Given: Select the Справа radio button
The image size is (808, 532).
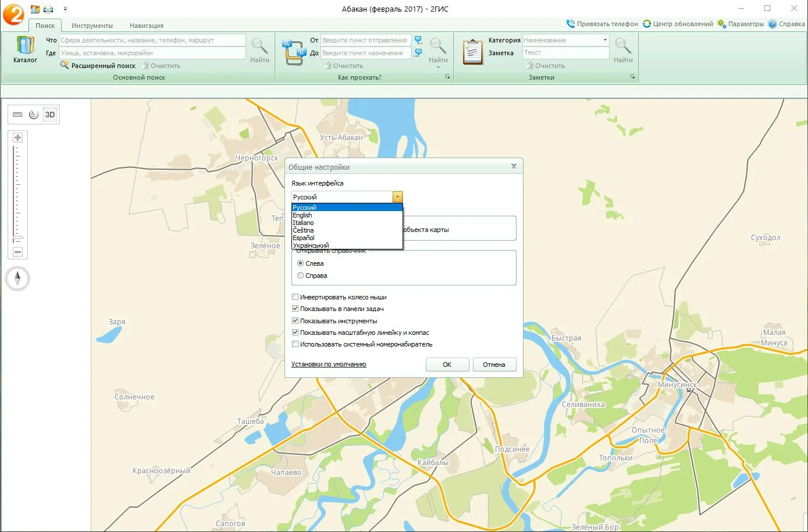Looking at the screenshot, I should [x=301, y=276].
